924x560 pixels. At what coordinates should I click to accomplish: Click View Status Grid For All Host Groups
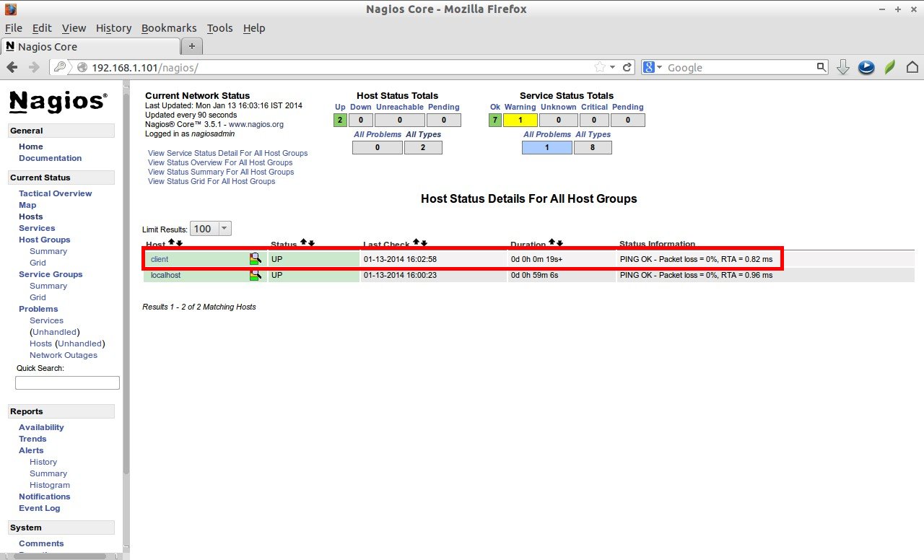coord(212,181)
